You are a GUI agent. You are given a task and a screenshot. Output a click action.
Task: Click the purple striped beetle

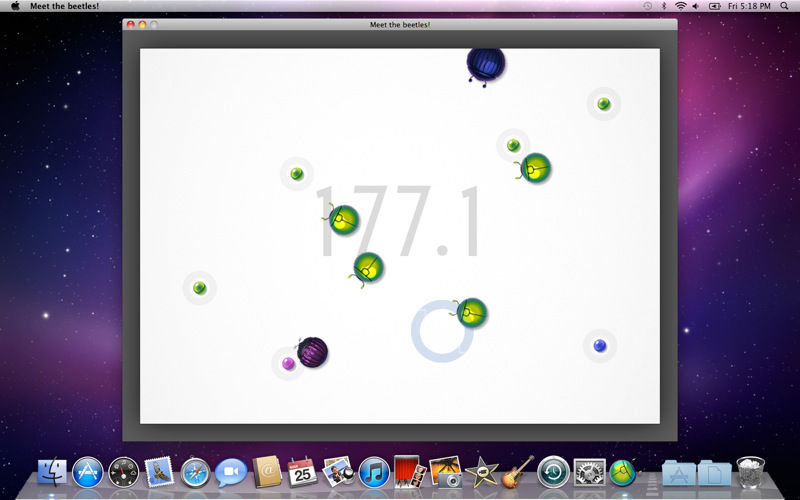pyautogui.click(x=312, y=352)
